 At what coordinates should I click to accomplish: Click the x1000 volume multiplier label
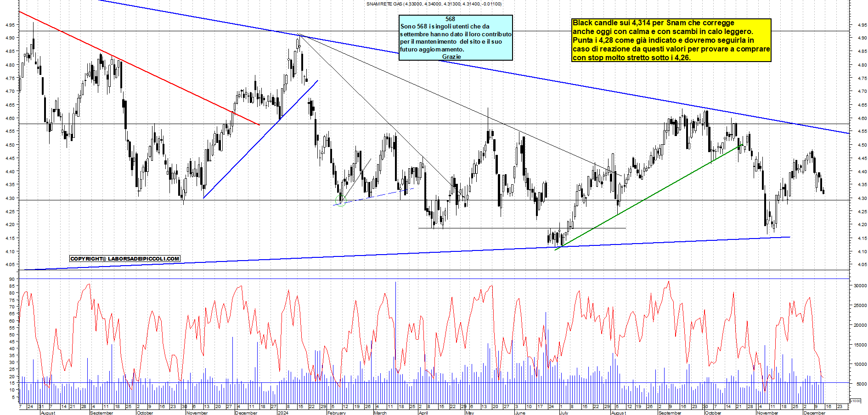[856, 401]
